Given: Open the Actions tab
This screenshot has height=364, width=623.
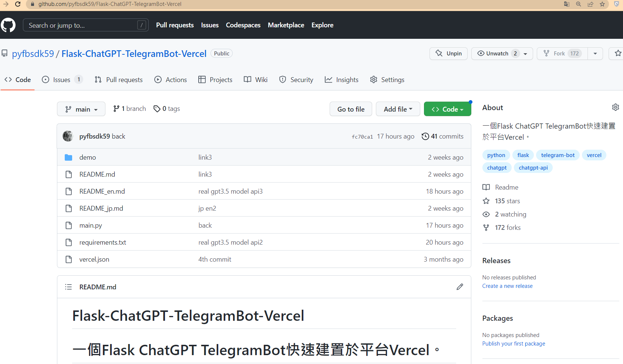Looking at the screenshot, I should (x=171, y=79).
